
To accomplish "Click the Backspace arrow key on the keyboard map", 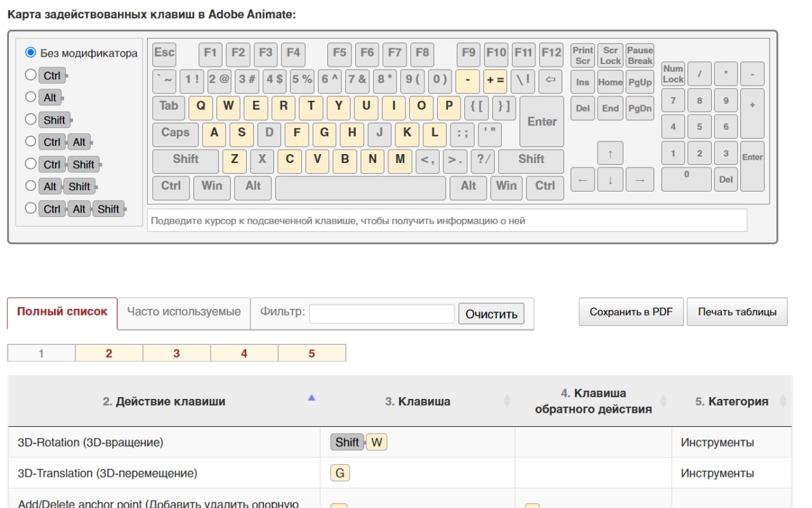I will pyautogui.click(x=551, y=81).
